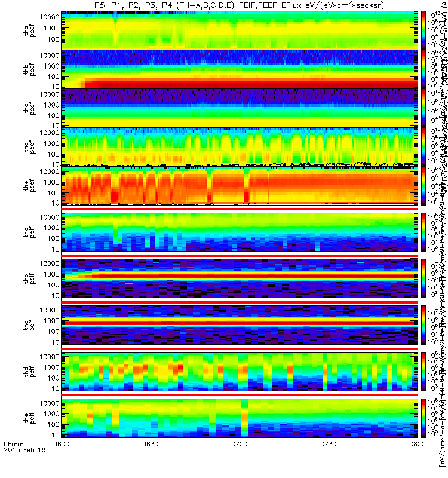Viewport: 448px width, 478px height.
Task: Click the 0630 time axis label
Action: click(151, 444)
